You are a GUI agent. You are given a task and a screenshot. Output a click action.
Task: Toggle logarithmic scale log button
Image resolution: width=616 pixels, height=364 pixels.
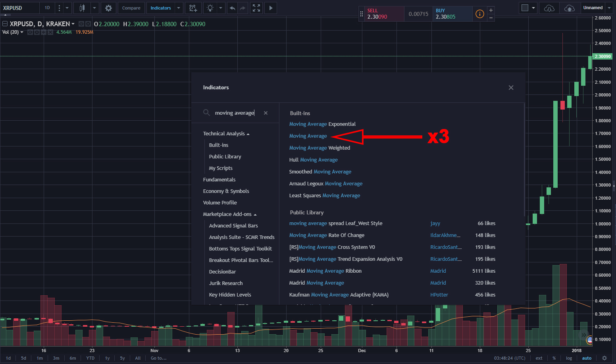569,358
